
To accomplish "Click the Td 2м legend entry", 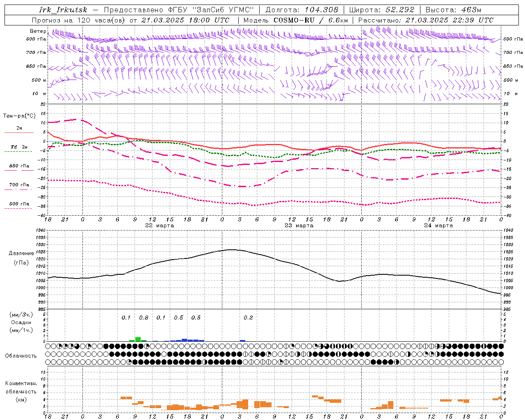I will (x=19, y=147).
